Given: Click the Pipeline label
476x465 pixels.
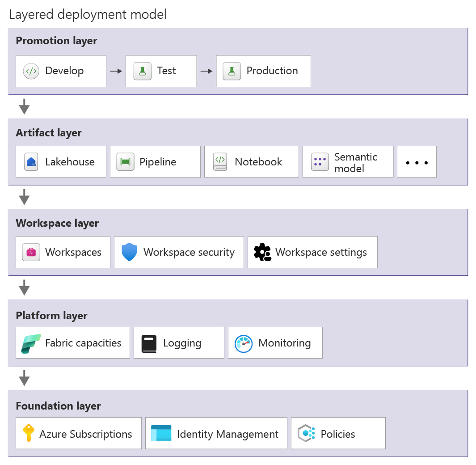Looking at the screenshot, I should 158,162.
